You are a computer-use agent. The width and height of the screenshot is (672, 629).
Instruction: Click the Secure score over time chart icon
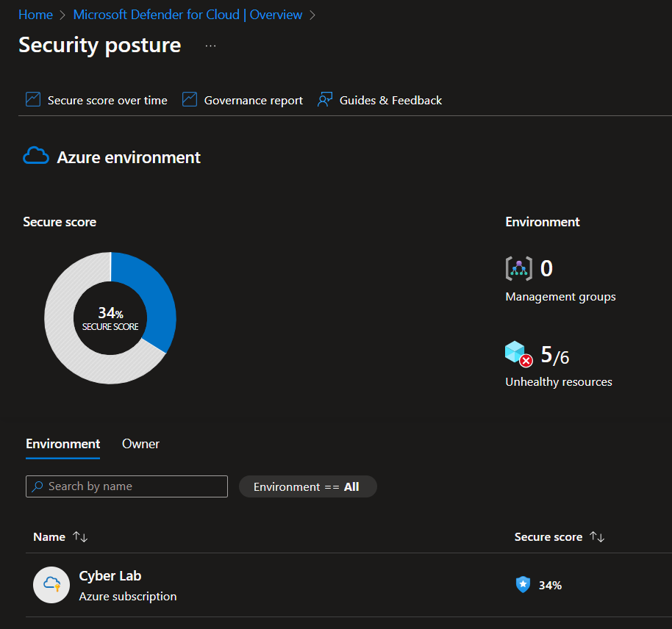tap(33, 99)
